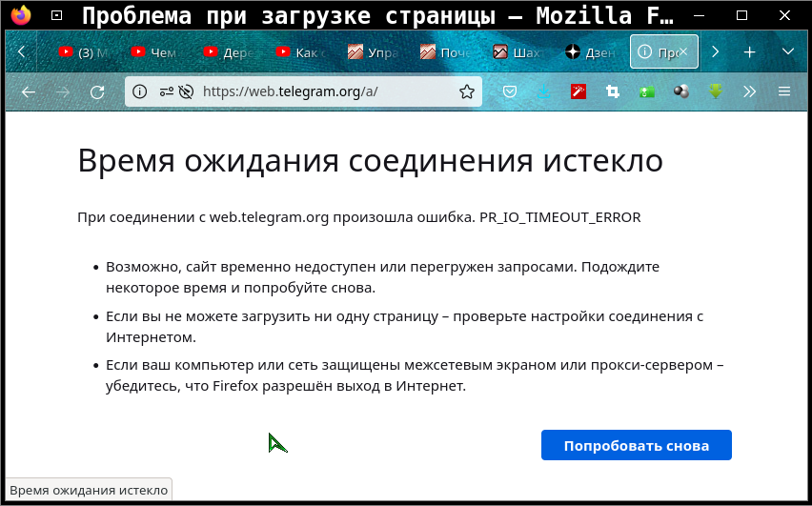Click the red magic wand extension icon
This screenshot has height=506, width=812.
pyautogui.click(x=579, y=92)
